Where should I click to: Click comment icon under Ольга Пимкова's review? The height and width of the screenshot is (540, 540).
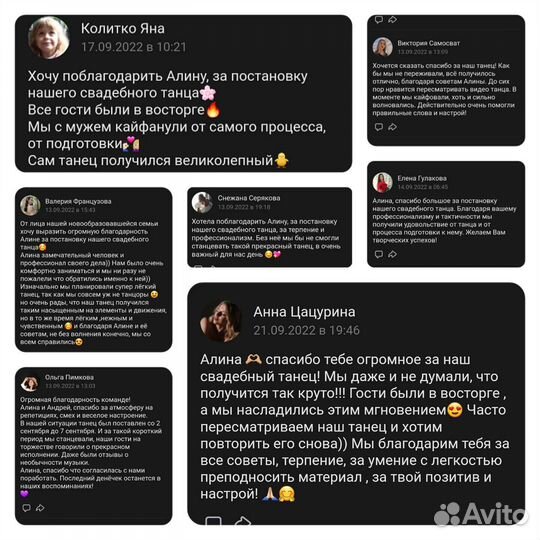point(26,508)
